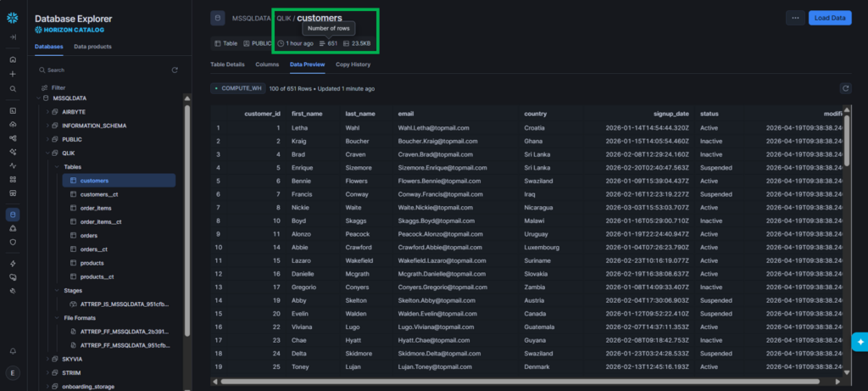Image resolution: width=868 pixels, height=391 pixels.
Task: Click the shield icon in sidebar
Action: tap(13, 242)
